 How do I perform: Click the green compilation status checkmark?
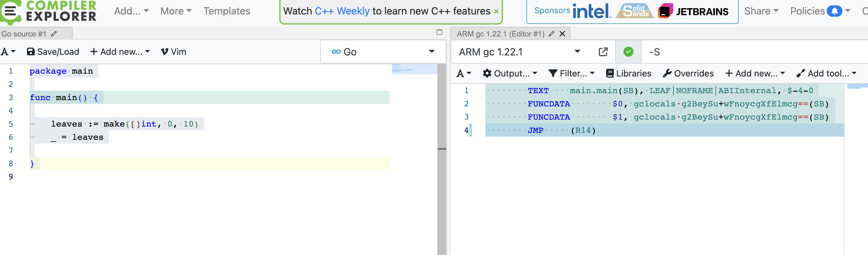click(x=628, y=52)
